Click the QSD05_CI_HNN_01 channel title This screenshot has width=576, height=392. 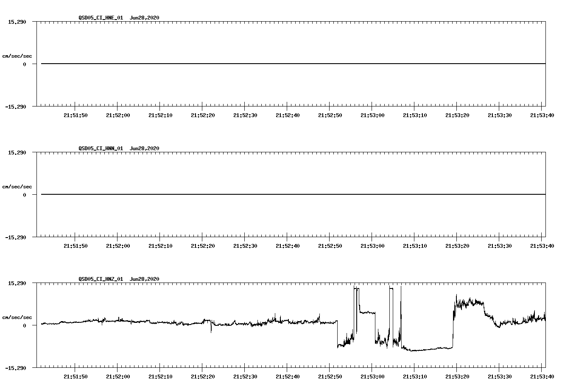(x=101, y=148)
